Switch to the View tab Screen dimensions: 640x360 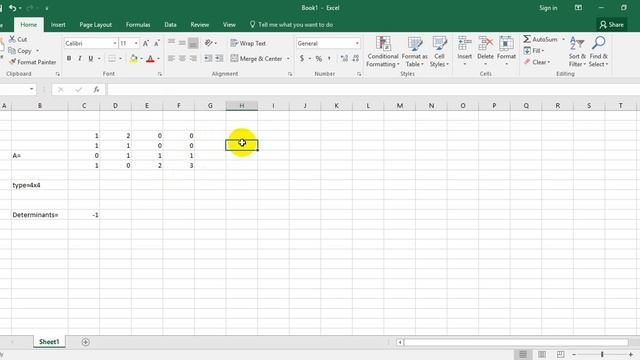point(229,24)
